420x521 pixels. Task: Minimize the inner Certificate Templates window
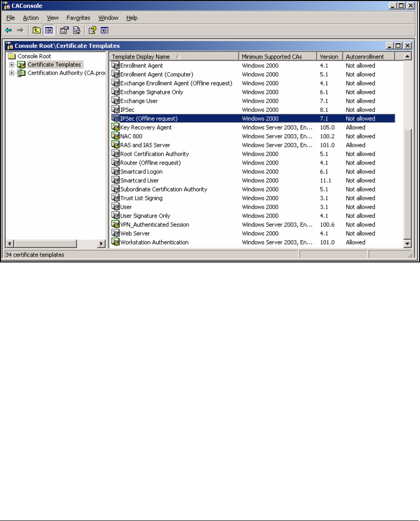389,46
